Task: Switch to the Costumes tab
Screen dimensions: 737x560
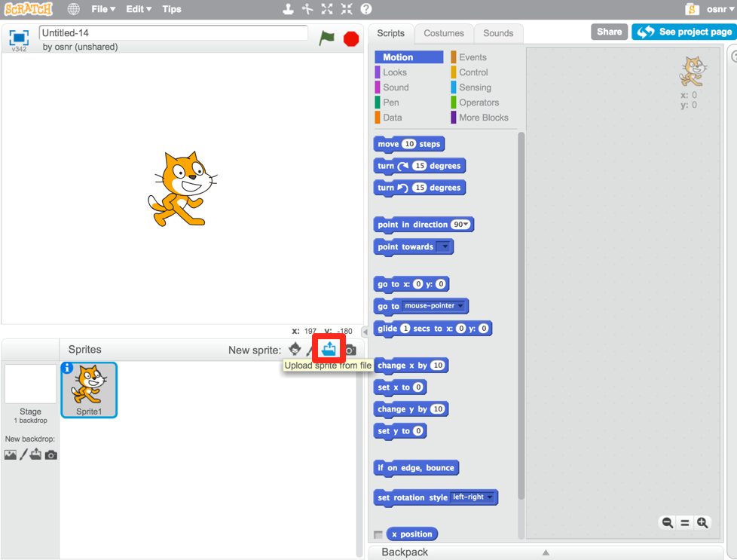Action: (444, 33)
